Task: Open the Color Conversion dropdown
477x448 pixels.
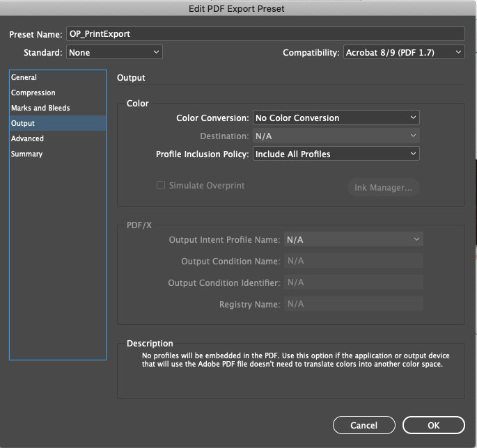Action: (x=336, y=118)
